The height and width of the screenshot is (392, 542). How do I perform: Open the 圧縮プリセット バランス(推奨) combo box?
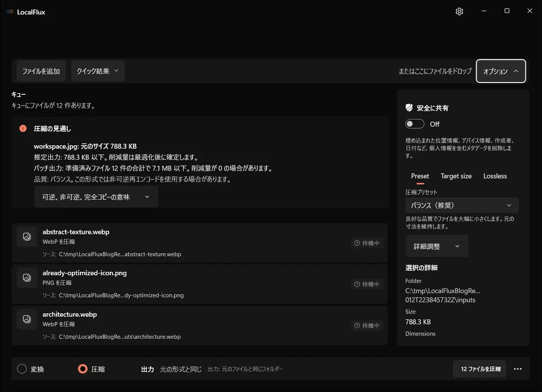(462, 205)
